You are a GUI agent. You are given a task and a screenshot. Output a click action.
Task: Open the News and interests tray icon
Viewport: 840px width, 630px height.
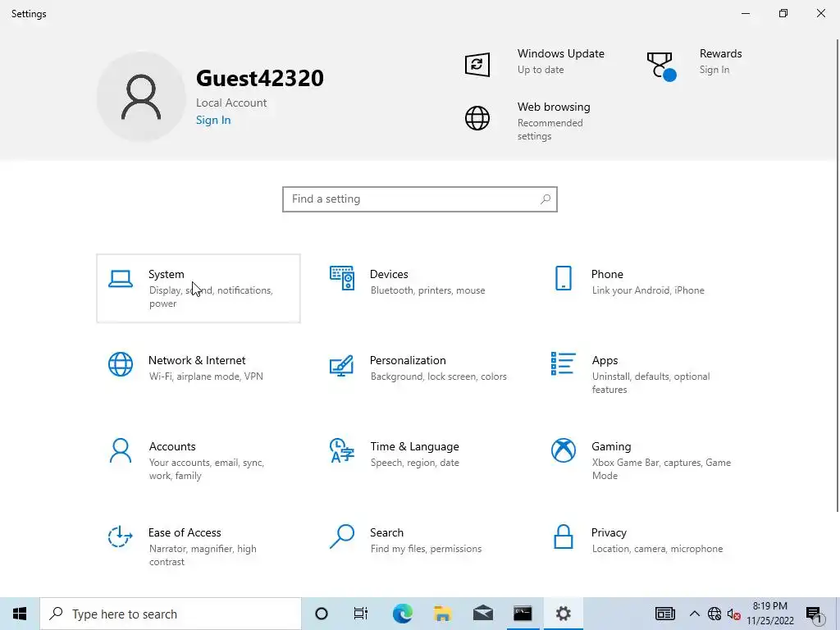[664, 614]
